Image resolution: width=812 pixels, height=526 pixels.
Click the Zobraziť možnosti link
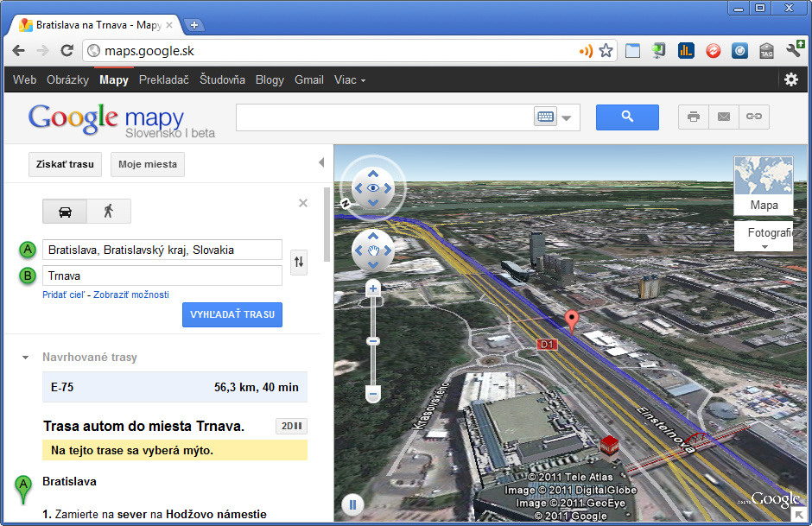[x=131, y=295]
